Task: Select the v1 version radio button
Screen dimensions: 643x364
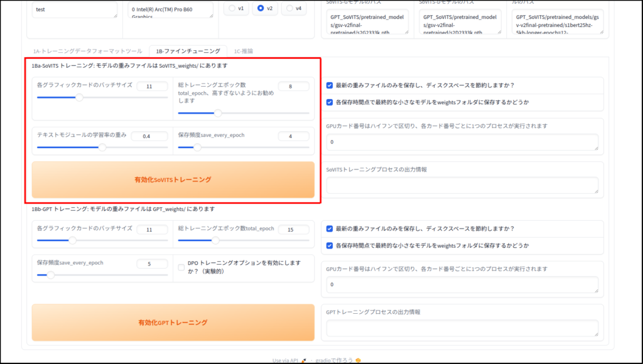Action: 232,8
